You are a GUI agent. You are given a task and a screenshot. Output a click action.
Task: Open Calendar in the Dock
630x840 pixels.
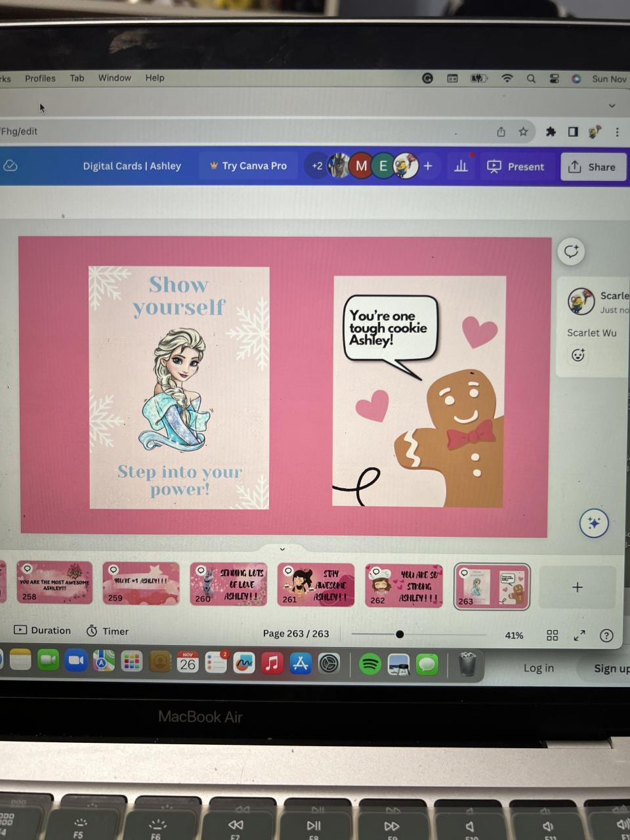tap(188, 663)
